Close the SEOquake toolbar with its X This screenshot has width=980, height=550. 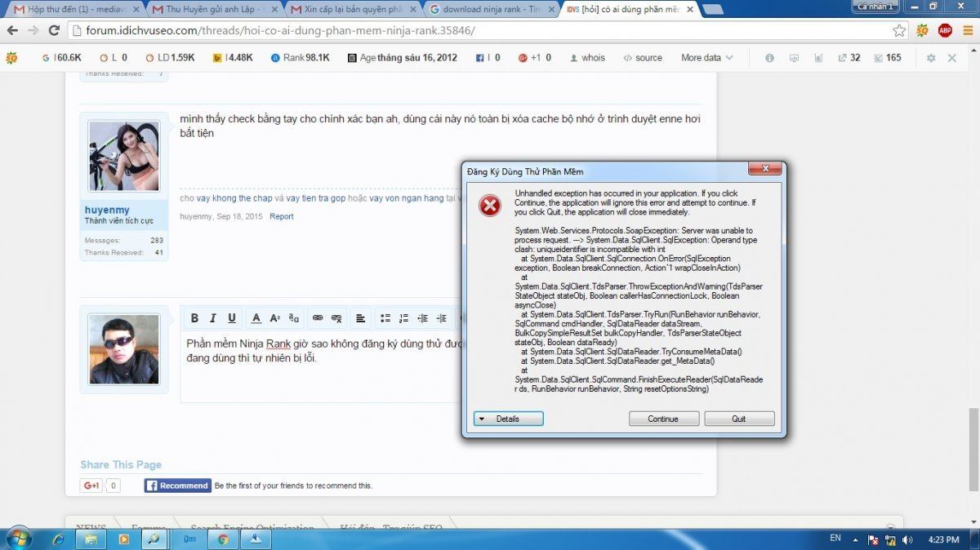click(951, 58)
